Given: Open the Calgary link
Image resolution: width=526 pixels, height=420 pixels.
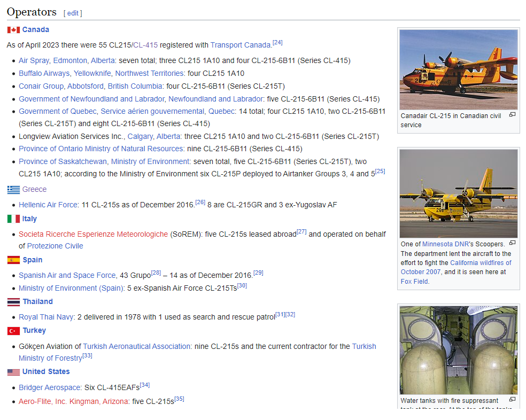Looking at the screenshot, I should click(x=140, y=137).
